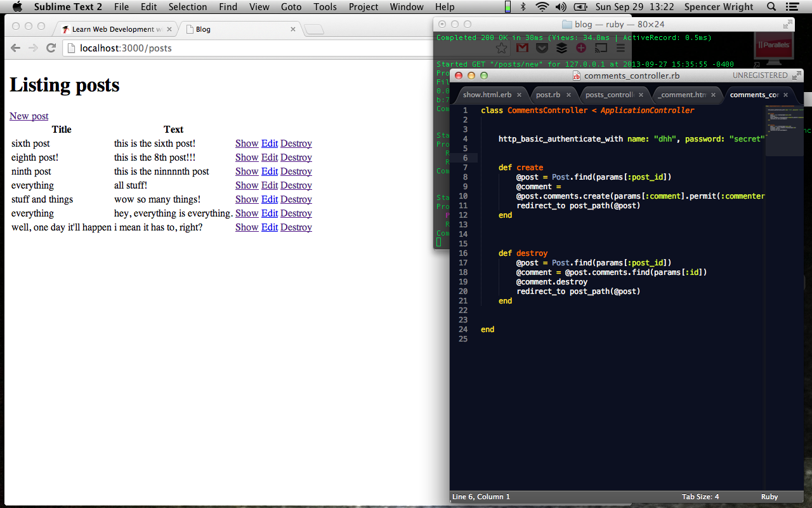This screenshot has width=812, height=508.
Task: Switch to _comment.html tab
Action: pos(682,95)
